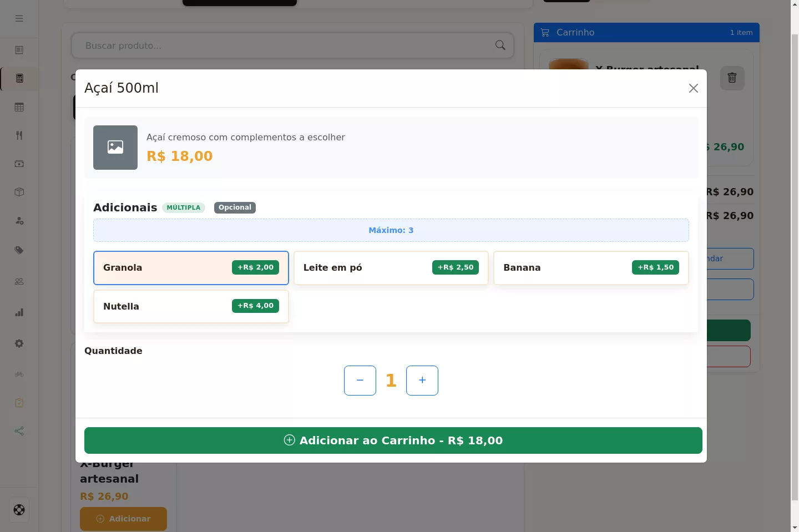
Task: Decrease quantity with the minus button
Action: [360, 381]
